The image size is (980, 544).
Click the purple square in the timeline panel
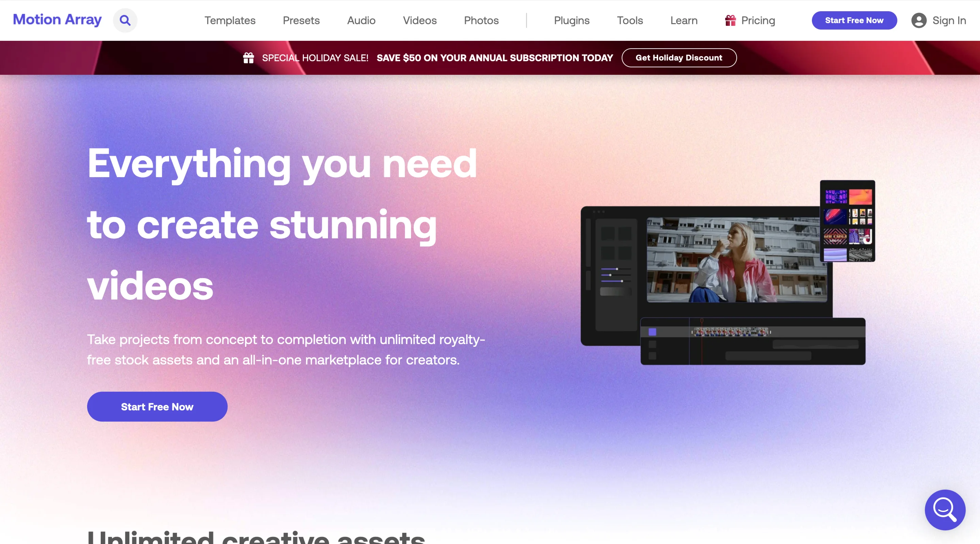pos(652,332)
